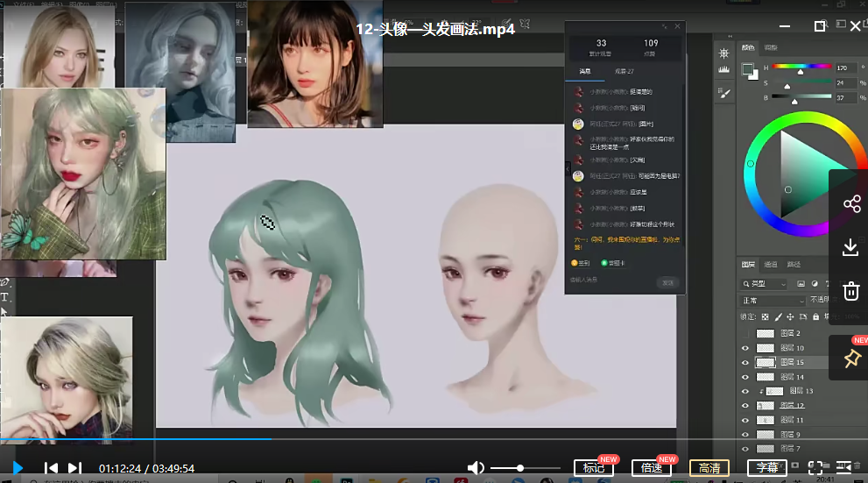Toggle visibility of 图层 14
The width and height of the screenshot is (868, 483).
pos(745,377)
